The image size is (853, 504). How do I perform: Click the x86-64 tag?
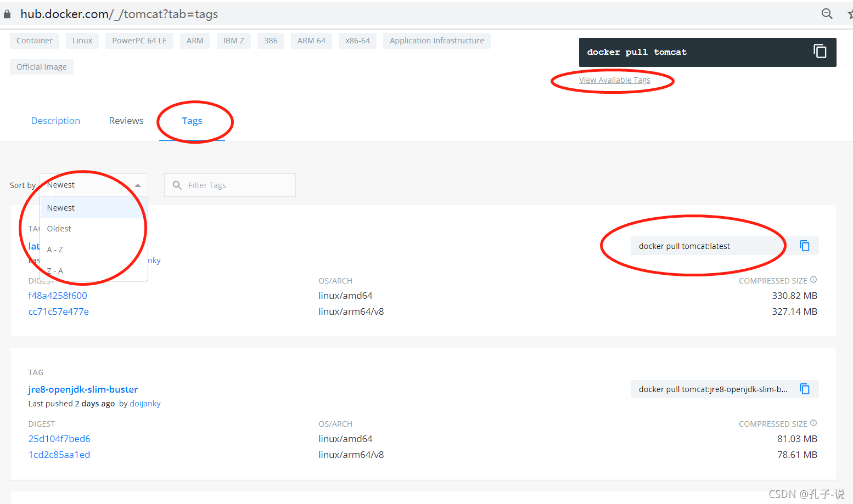tap(357, 41)
